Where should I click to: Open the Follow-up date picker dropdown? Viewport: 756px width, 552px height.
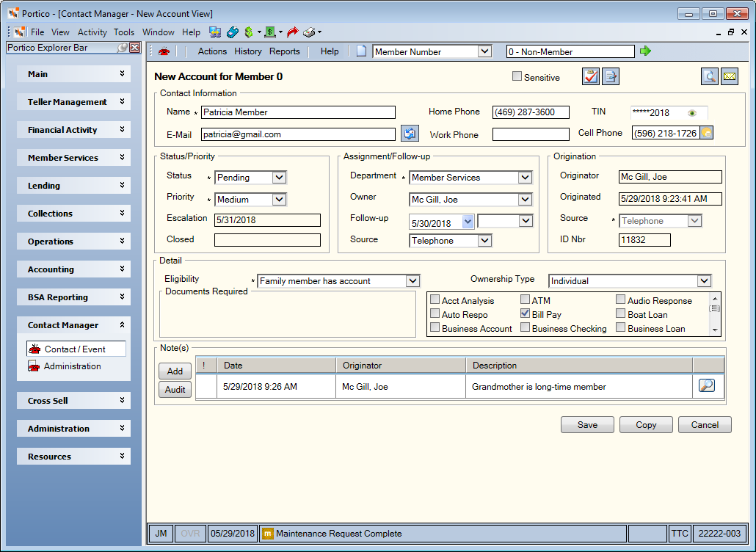point(468,222)
